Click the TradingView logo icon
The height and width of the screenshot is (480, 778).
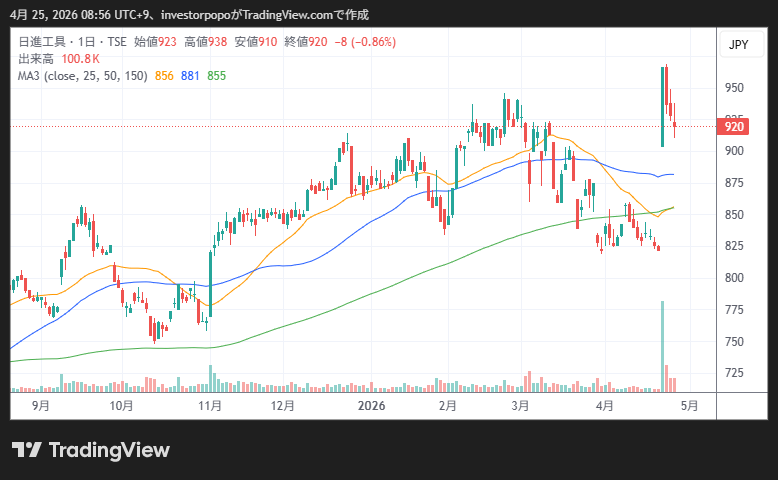[26, 450]
